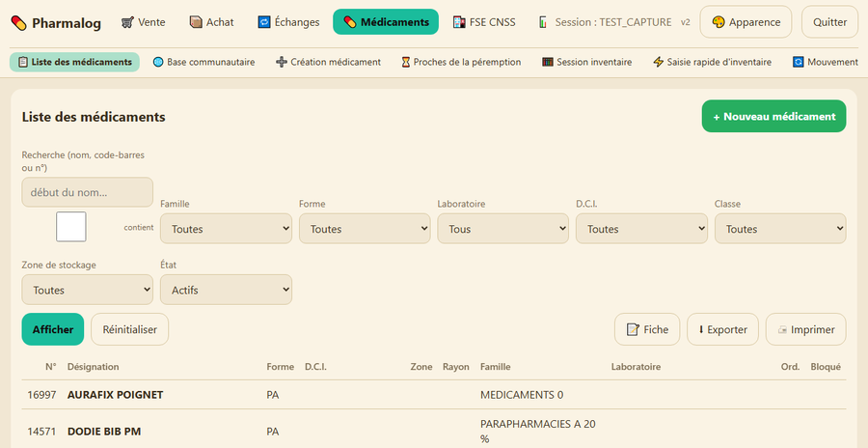Expand the Laboratoire dropdown
Screen dimensions: 868x448
point(503,229)
